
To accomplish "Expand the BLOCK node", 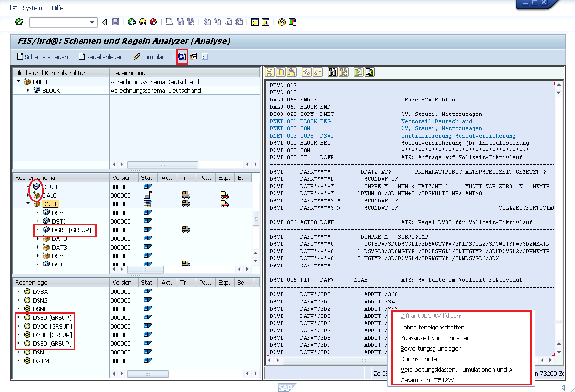I will point(28,90).
